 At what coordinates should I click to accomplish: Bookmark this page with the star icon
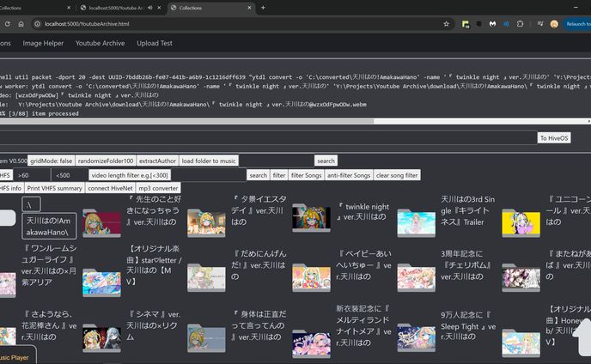pos(447,24)
